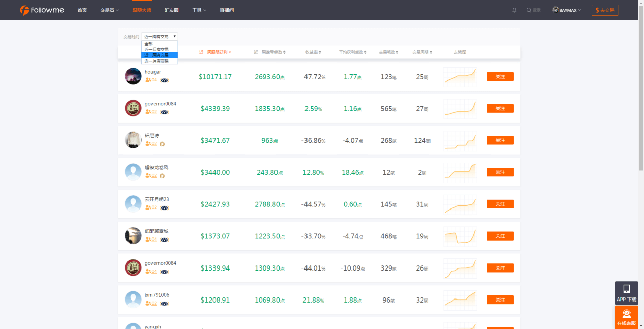Sort by 平均获利点数 column
This screenshot has height=329, width=644.
(353, 52)
